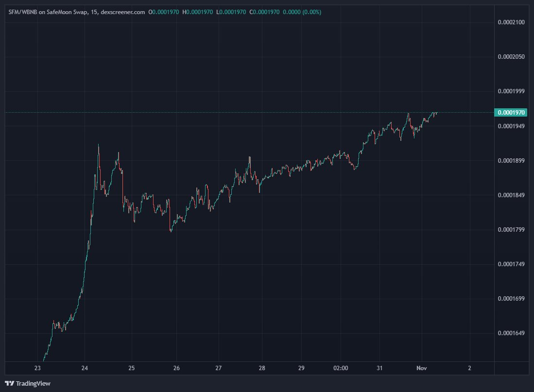Image resolution: width=534 pixels, height=392 pixels.
Task: Click price axis label 0.0001999
Action: point(511,91)
